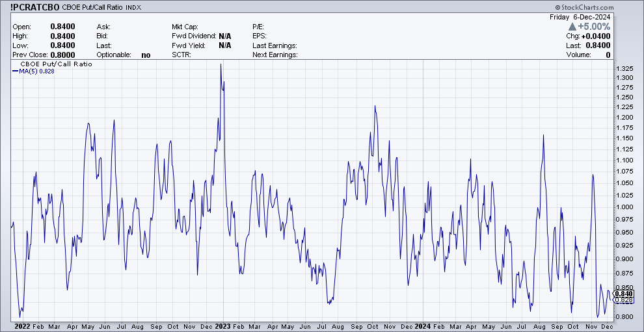Click the Fwd Dividend N/A value

click(224, 36)
